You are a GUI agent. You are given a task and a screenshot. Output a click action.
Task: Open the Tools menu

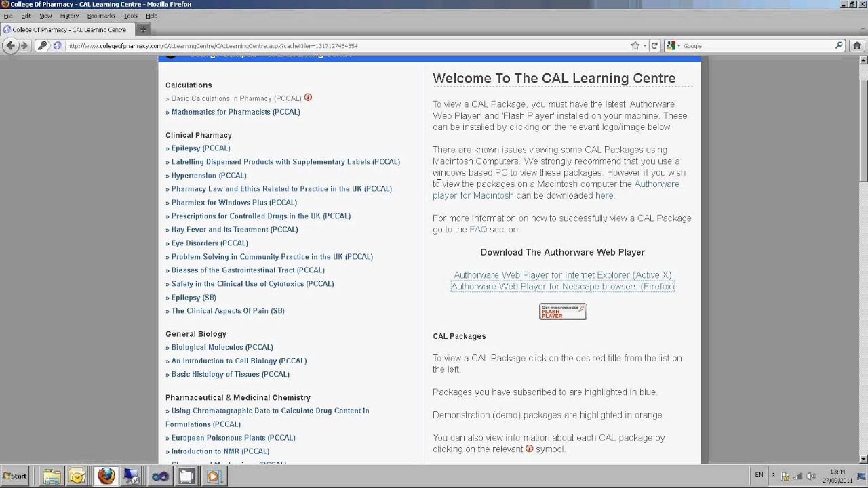(130, 16)
